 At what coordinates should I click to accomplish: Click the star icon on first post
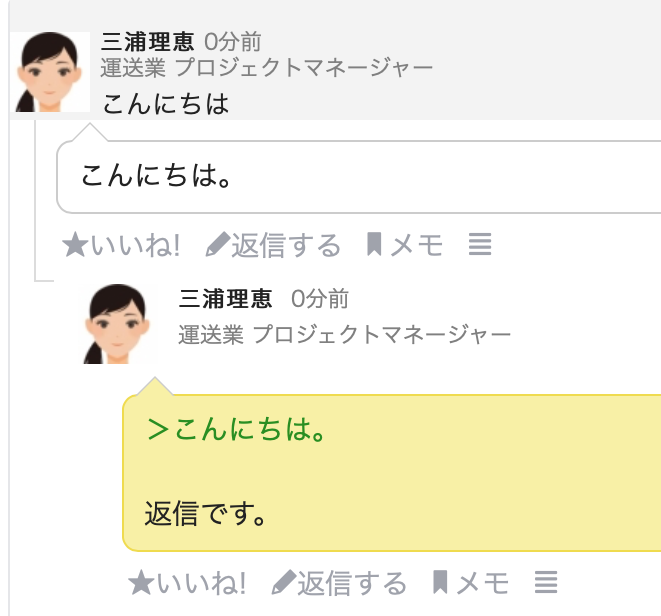click(x=74, y=245)
